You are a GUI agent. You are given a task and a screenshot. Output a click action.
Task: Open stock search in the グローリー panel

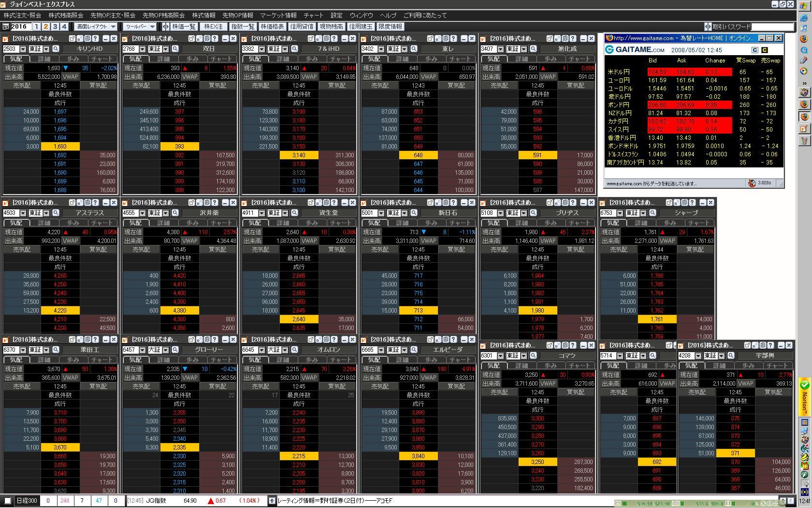(x=175, y=350)
